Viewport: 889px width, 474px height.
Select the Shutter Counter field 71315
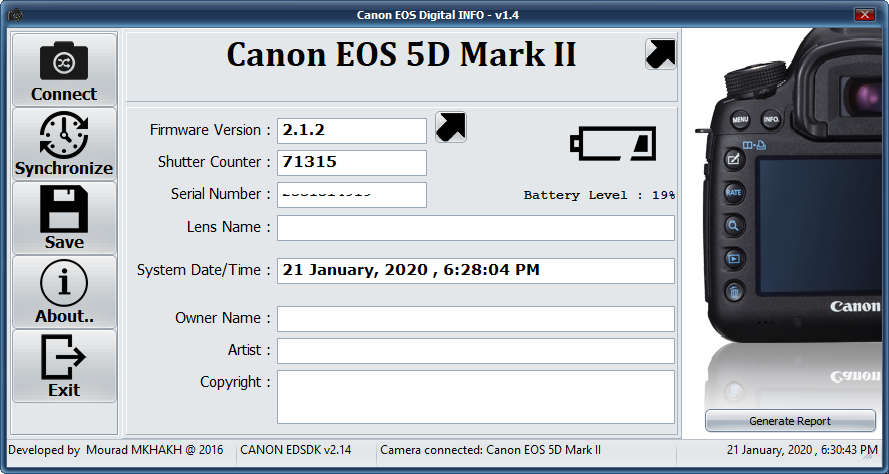[x=352, y=163]
